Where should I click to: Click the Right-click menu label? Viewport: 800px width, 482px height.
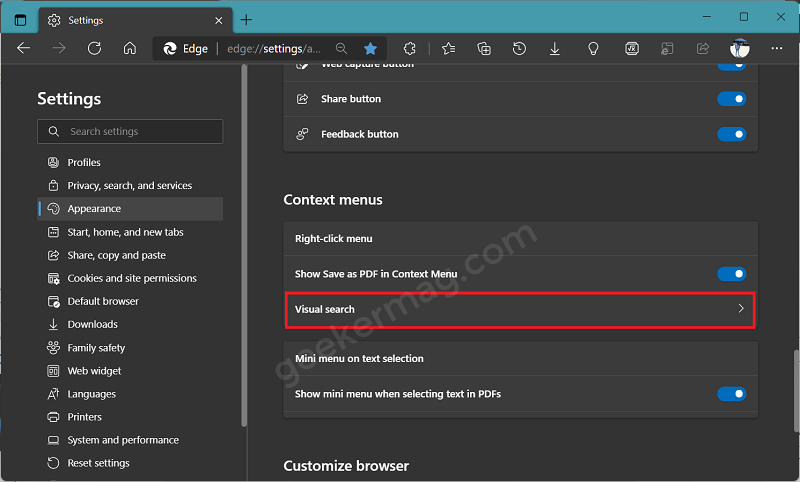pyautogui.click(x=334, y=239)
